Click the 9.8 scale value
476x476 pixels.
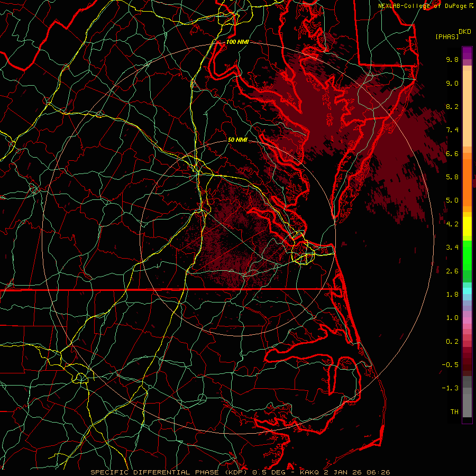click(452, 59)
